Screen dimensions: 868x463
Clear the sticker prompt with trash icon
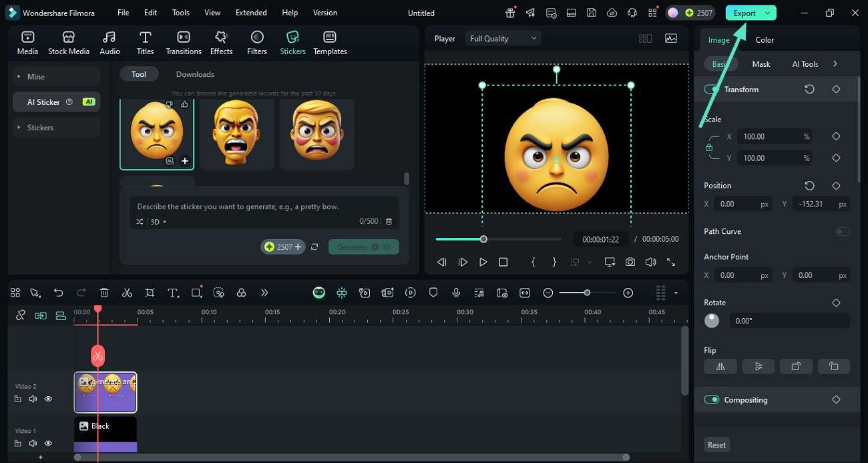(x=389, y=221)
